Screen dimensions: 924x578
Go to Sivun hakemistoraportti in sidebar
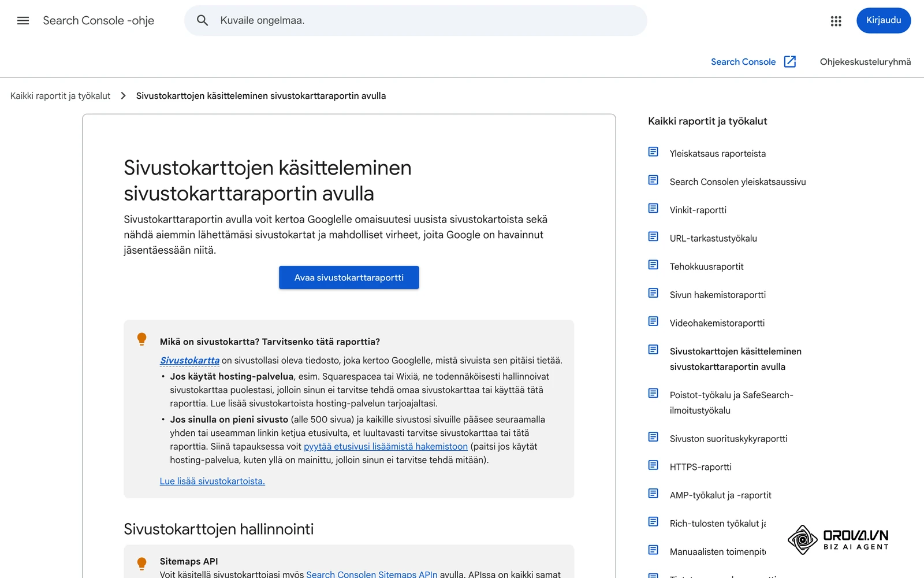[718, 295]
